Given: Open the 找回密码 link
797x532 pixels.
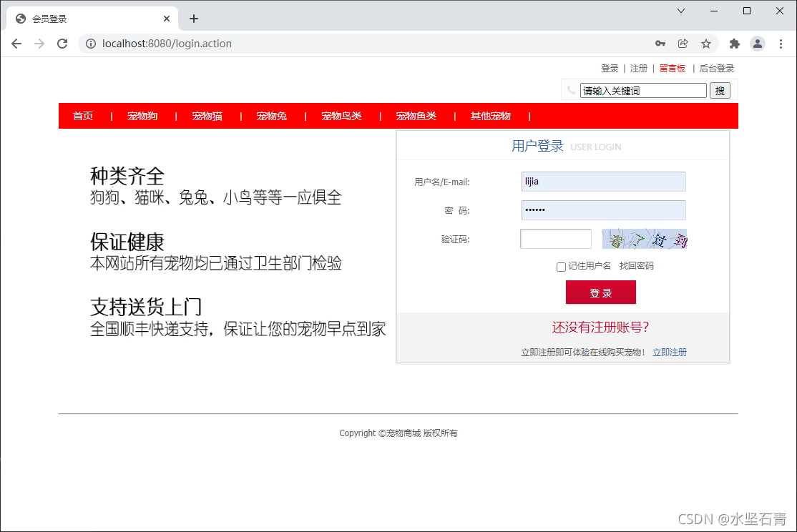Looking at the screenshot, I should [x=636, y=266].
